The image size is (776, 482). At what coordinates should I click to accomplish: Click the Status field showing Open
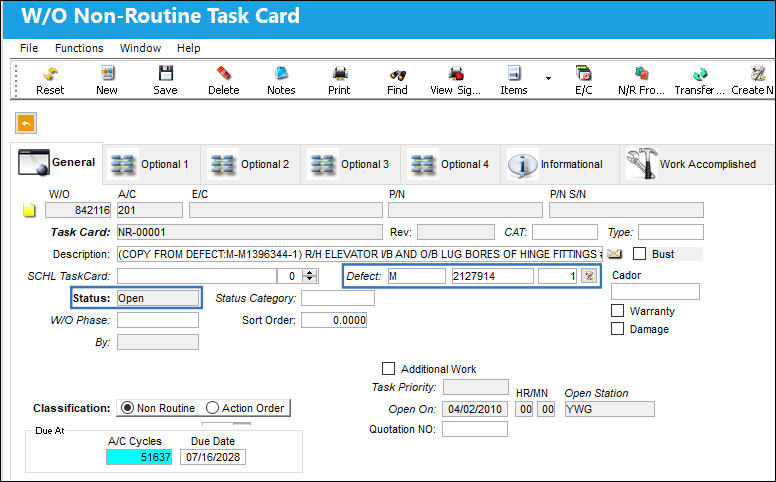[158, 298]
